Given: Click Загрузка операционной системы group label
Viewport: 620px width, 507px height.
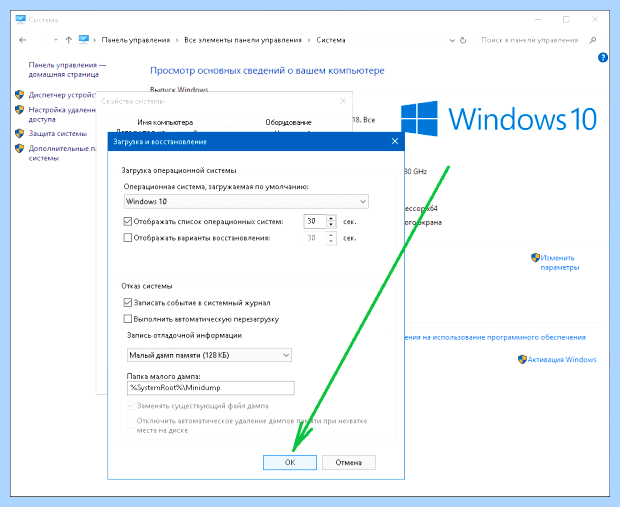Looking at the screenshot, I should click(179, 170).
